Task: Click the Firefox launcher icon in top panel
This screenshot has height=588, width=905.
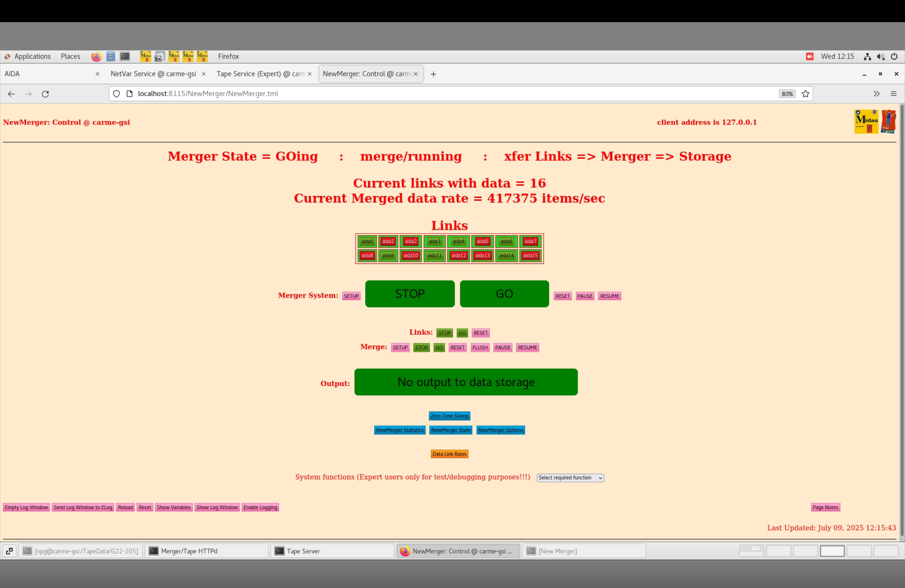Action: click(96, 56)
